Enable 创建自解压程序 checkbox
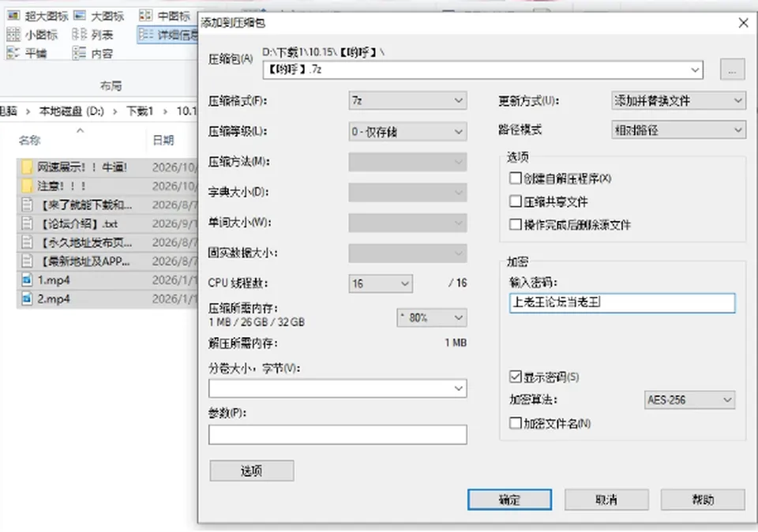This screenshot has height=532, width=758. pyautogui.click(x=516, y=178)
